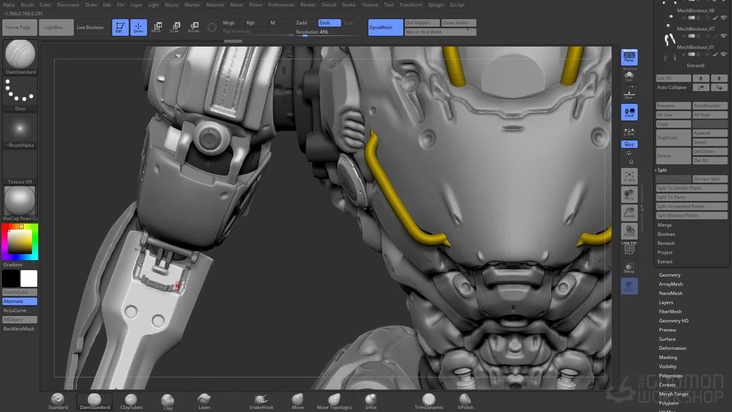
Task: Activate the Move transform gizmo icon
Action: pos(156,27)
